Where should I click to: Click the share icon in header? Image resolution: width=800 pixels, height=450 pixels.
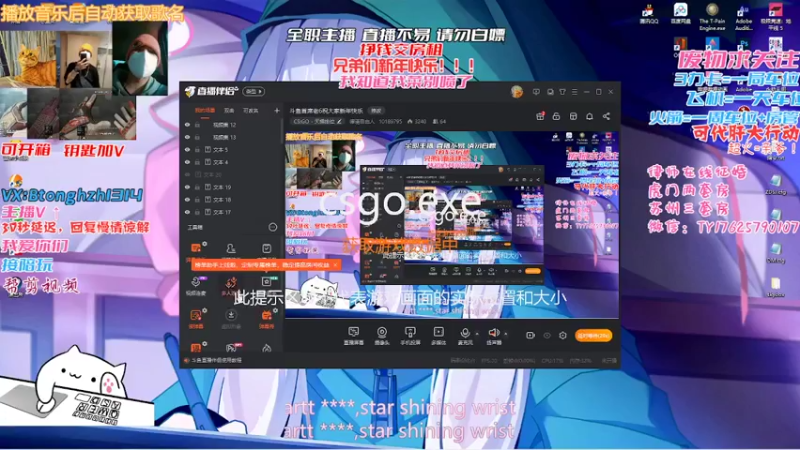point(606,116)
